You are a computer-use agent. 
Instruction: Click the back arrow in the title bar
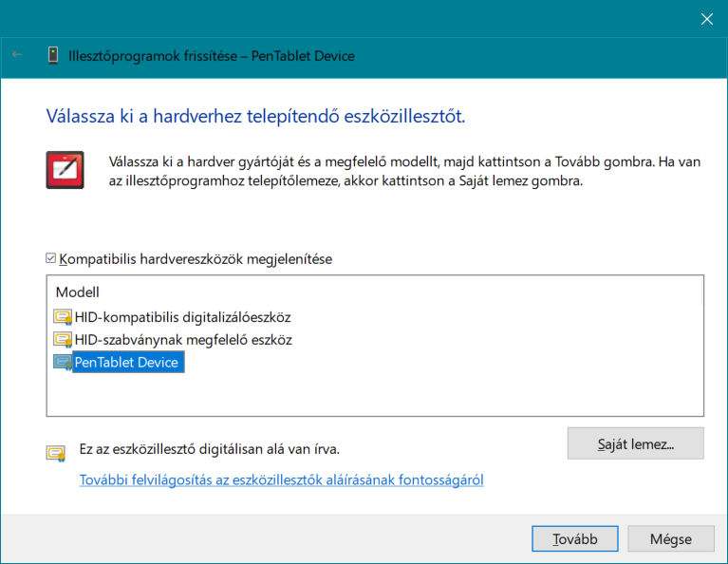point(17,55)
